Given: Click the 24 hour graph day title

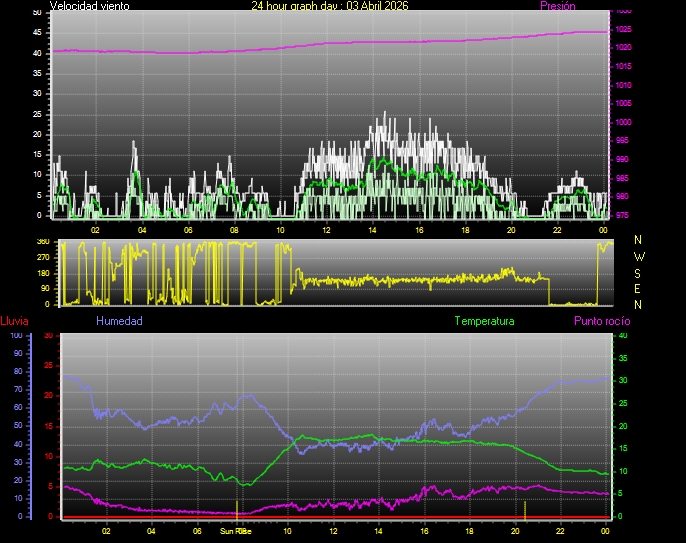Looking at the screenshot, I should pyautogui.click(x=329, y=6).
